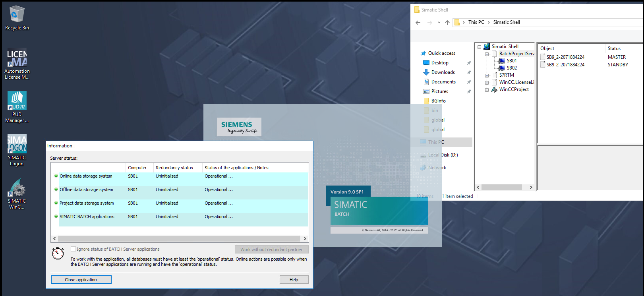The width and height of the screenshot is (644, 296).
Task: Unpin Desktop using its pin icon
Action: [469, 63]
